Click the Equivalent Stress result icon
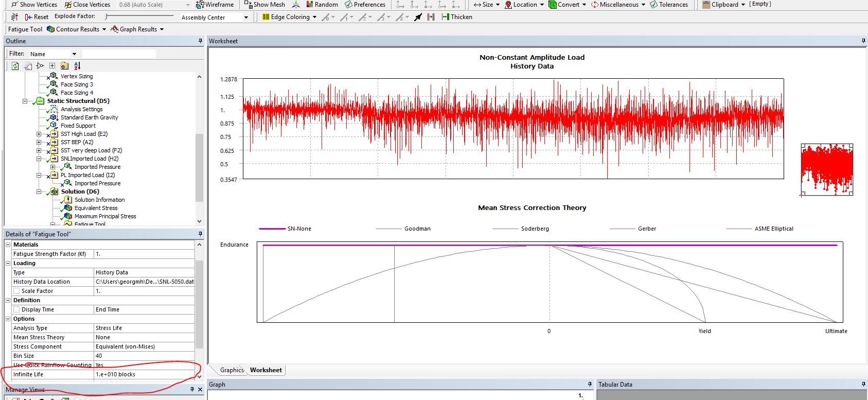Screen dimensions: 868x400 click(x=68, y=208)
